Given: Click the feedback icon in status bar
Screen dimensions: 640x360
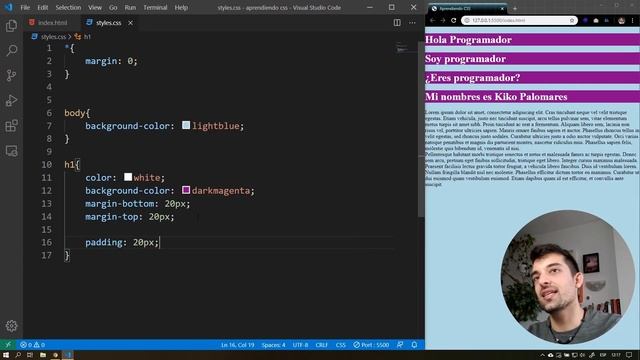Looking at the screenshot, I should coord(400,345).
